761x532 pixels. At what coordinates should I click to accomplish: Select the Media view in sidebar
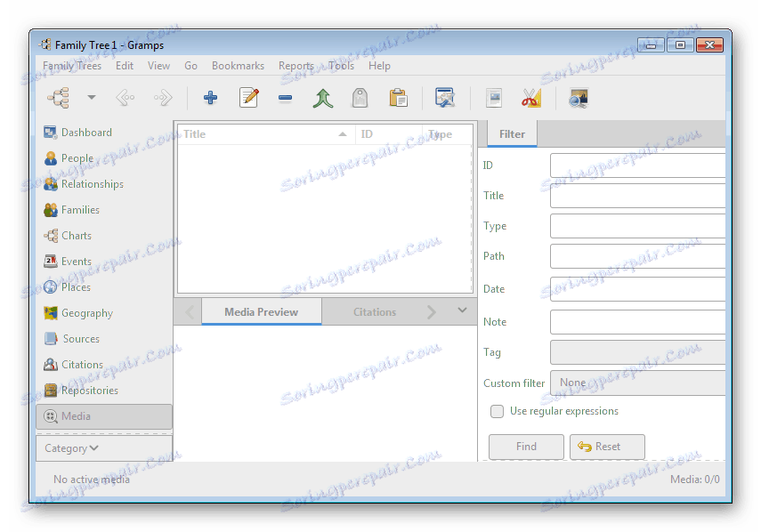[x=104, y=416]
